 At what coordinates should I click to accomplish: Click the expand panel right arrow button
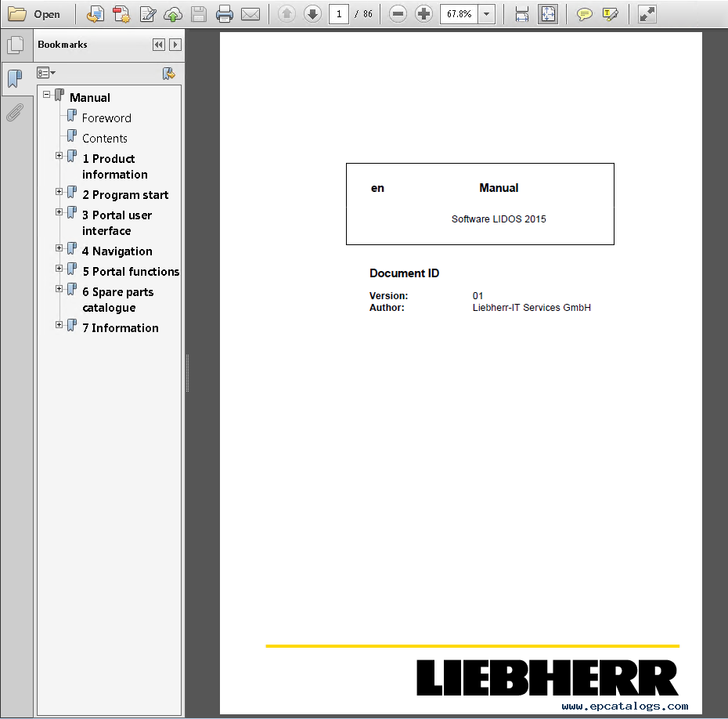click(175, 45)
